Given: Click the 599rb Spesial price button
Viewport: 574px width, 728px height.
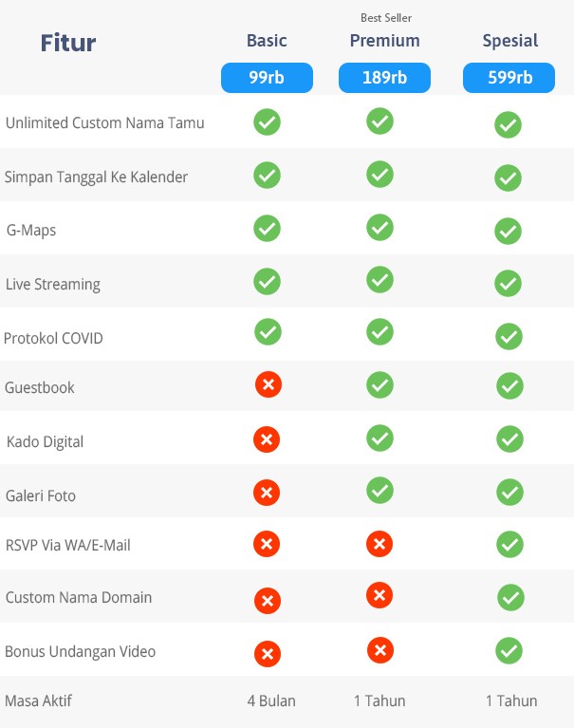Looking at the screenshot, I should point(509,78).
